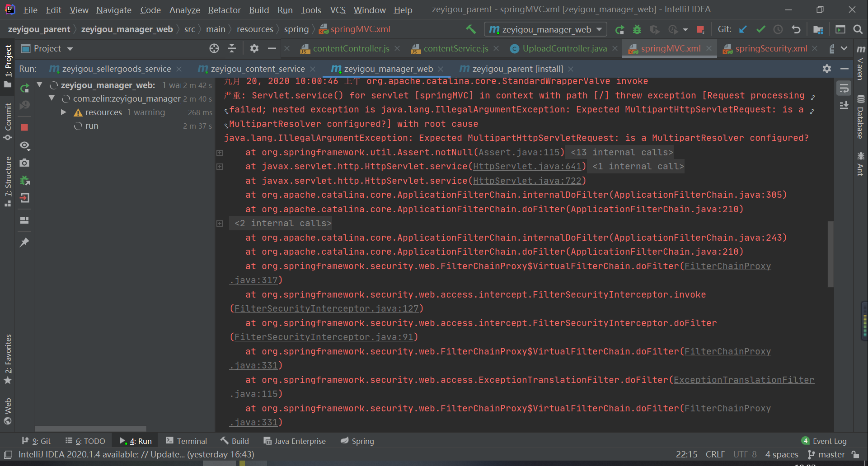This screenshot has height=466, width=868.
Task: Click the Debug bug icon
Action: 637,29
